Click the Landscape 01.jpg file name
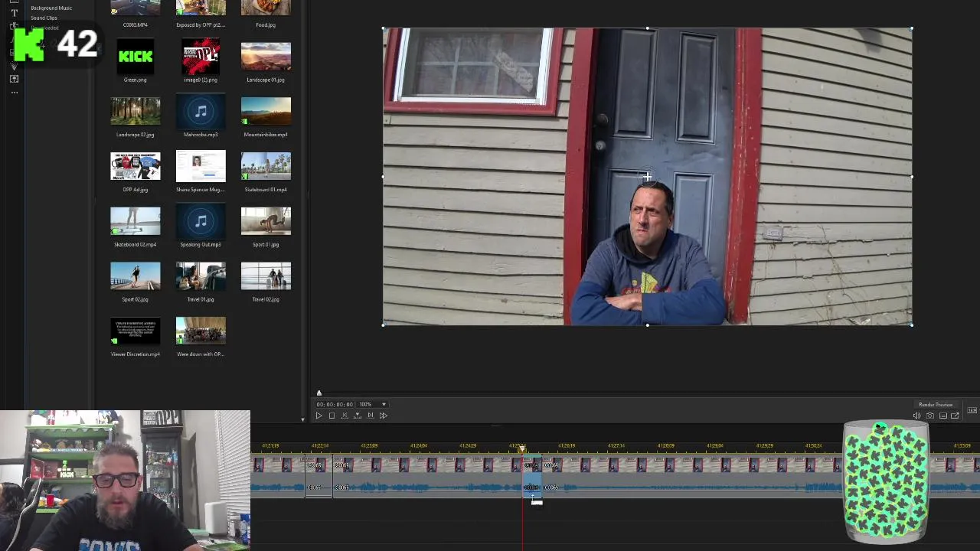 pyautogui.click(x=266, y=80)
